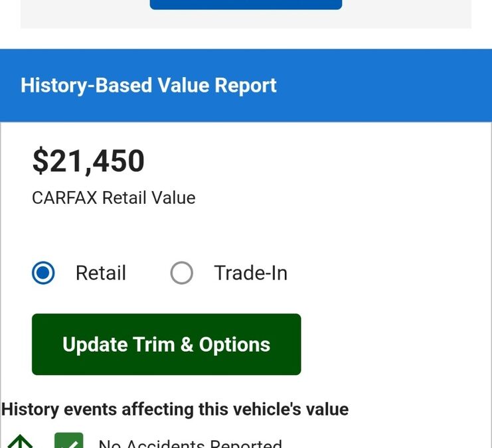
Task: Click the History-Based Value Report header
Action: 149,85
